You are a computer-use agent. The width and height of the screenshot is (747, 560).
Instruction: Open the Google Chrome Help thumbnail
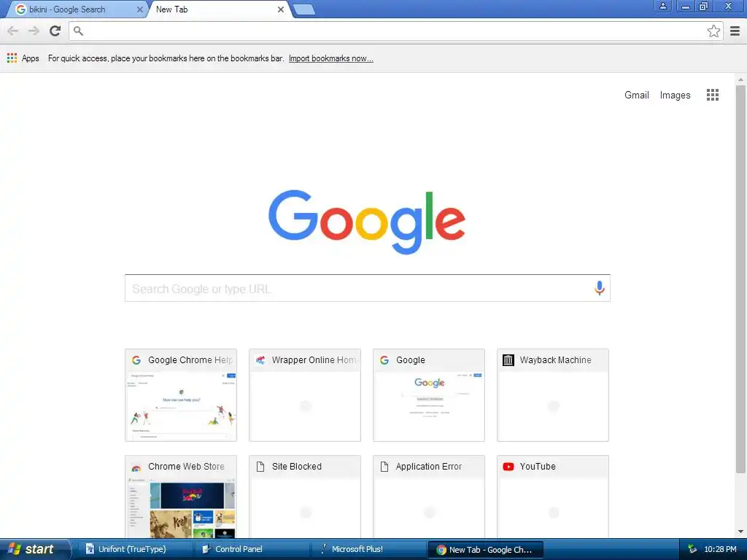(181, 395)
